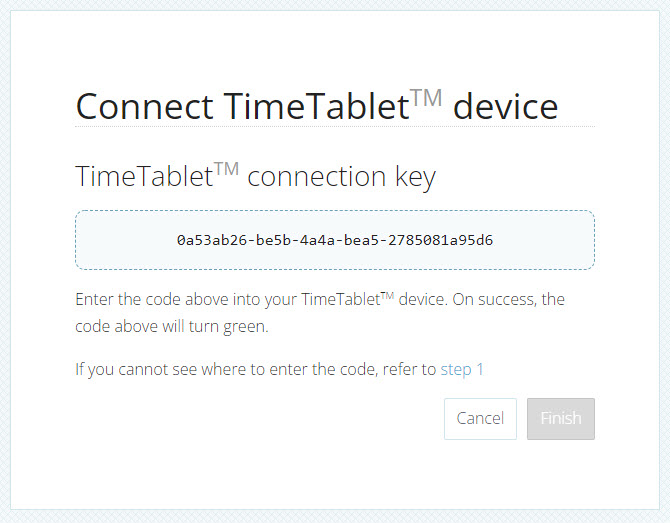
Task: Click the word Connect in the main heading
Action: pyautogui.click(x=144, y=106)
